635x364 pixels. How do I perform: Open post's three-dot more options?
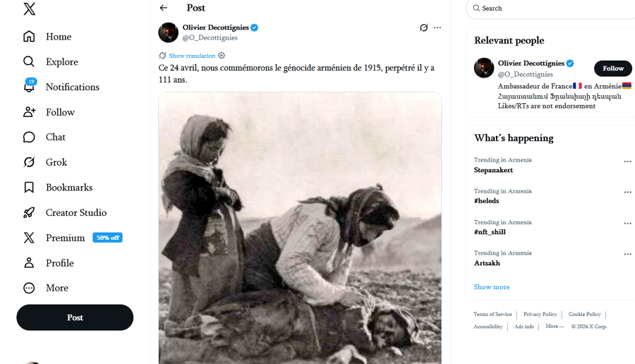(x=437, y=28)
